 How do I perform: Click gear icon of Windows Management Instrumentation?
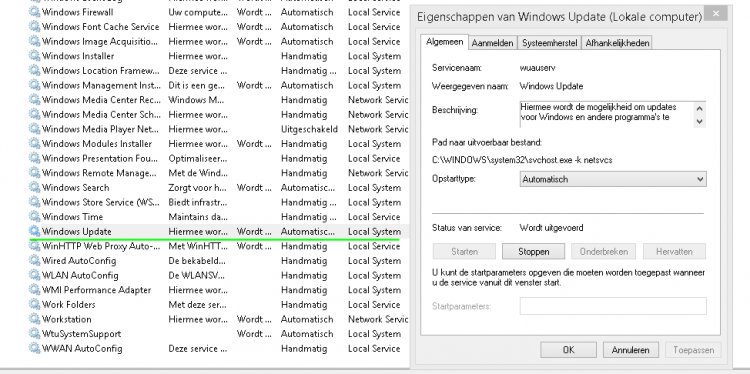coord(34,85)
